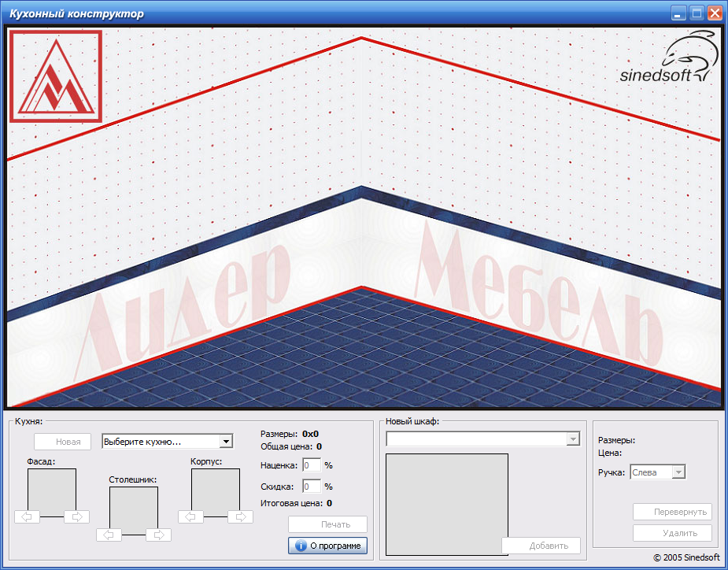Image resolution: width=728 pixels, height=570 pixels.
Task: Click the previous body arrow under Корпус
Action: point(190,516)
